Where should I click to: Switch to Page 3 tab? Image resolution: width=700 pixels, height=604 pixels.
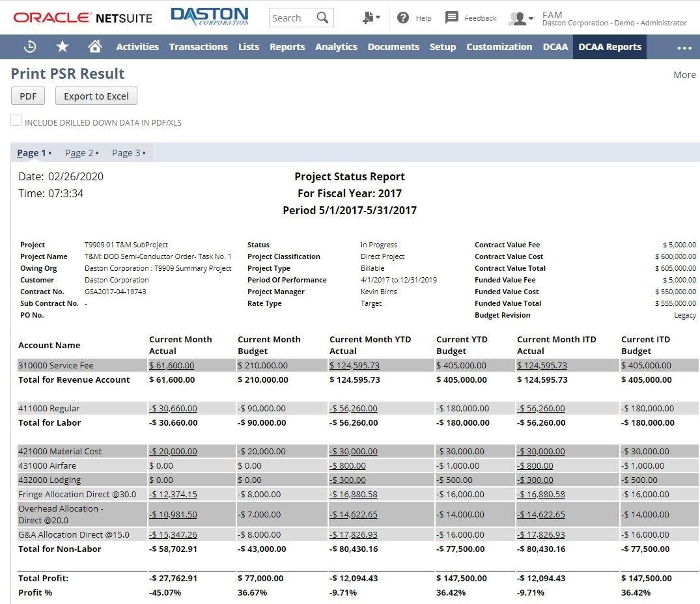click(128, 153)
